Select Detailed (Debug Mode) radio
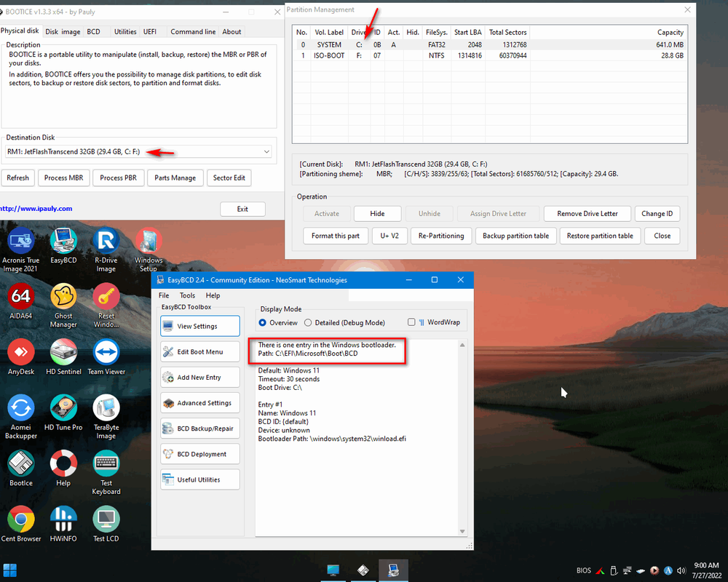The image size is (728, 582). [x=308, y=322]
